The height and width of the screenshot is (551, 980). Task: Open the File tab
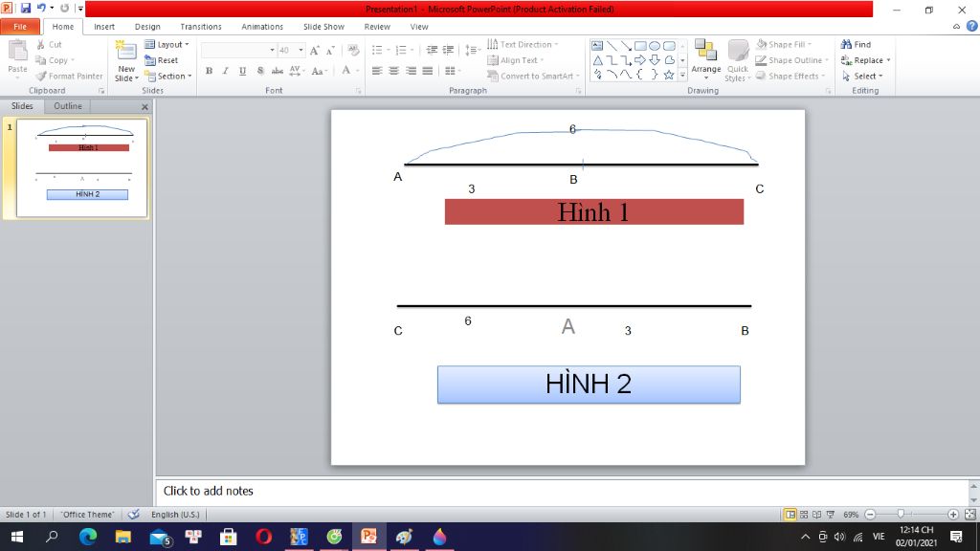[x=20, y=27]
